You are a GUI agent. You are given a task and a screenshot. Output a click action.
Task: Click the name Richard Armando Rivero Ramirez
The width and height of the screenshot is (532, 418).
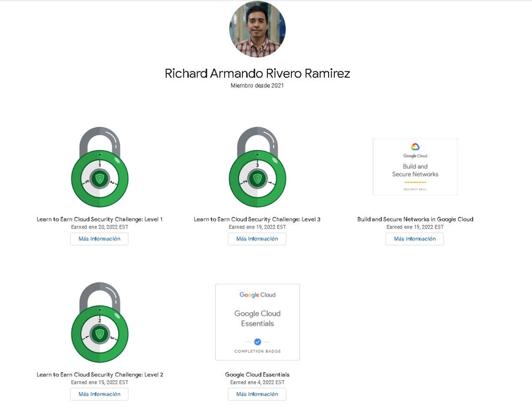[257, 73]
